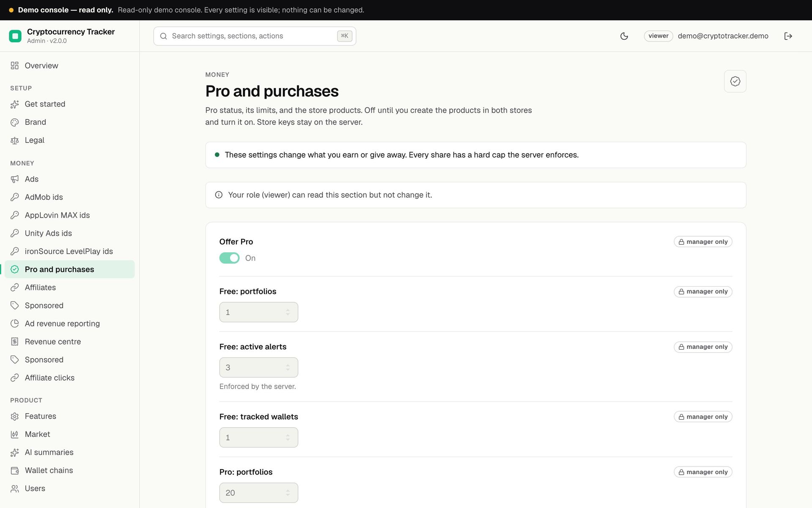Screen dimensions: 812x508
Task: Toggle dark mode moon icon
Action: coord(624,36)
